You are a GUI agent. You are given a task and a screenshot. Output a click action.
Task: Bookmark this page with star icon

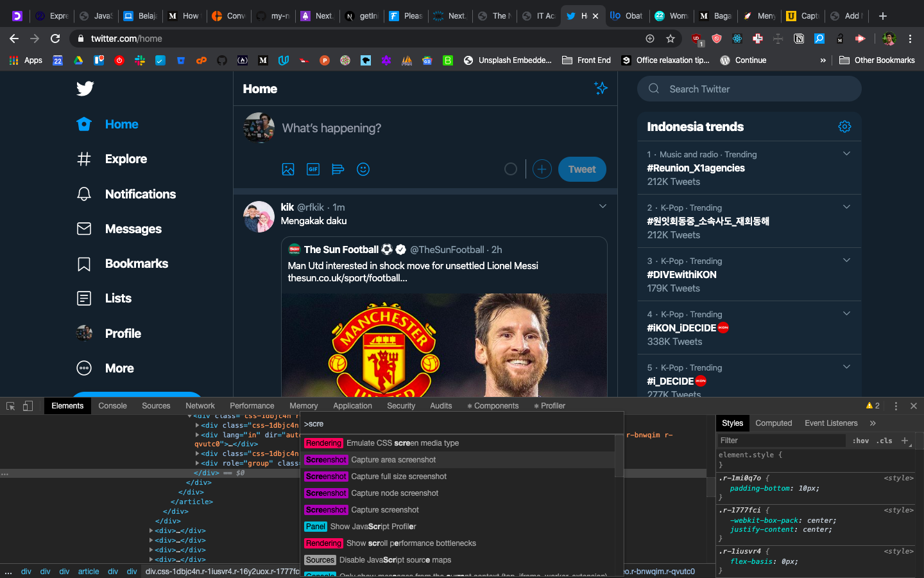click(x=671, y=39)
